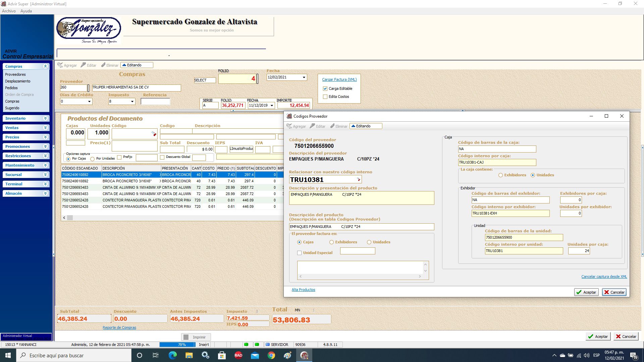The height and width of the screenshot is (362, 644).
Task: Toggle Carga Editable checkbox
Action: click(x=325, y=88)
